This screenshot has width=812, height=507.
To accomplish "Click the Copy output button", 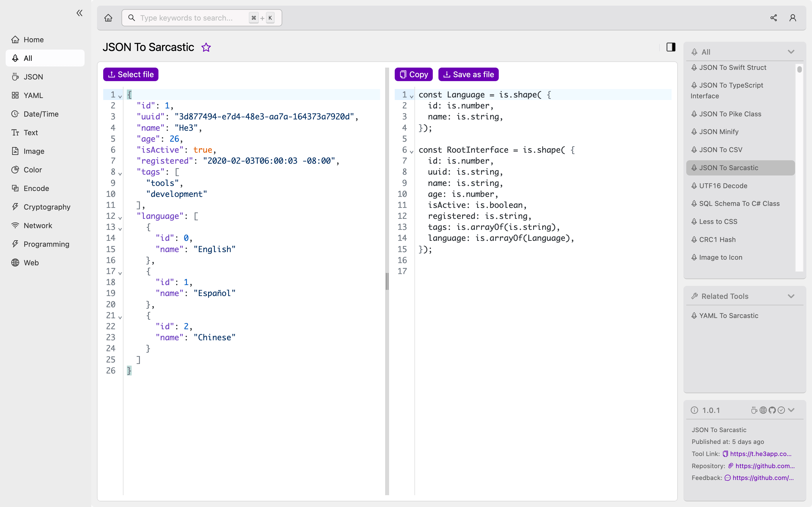I will [413, 74].
